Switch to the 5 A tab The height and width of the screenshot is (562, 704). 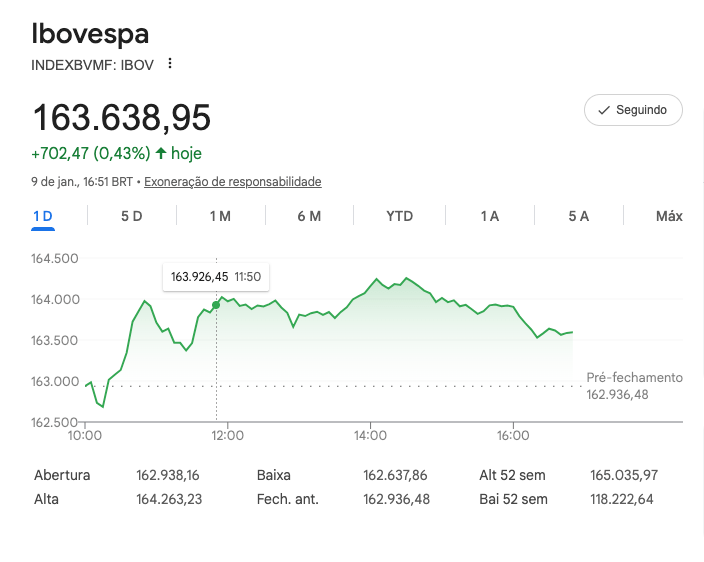pyautogui.click(x=578, y=216)
